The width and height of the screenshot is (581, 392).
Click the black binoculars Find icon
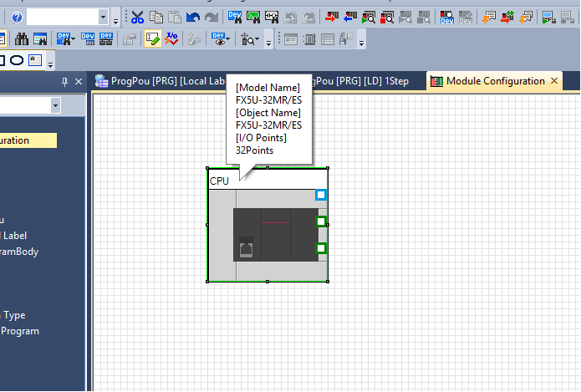(x=22, y=38)
